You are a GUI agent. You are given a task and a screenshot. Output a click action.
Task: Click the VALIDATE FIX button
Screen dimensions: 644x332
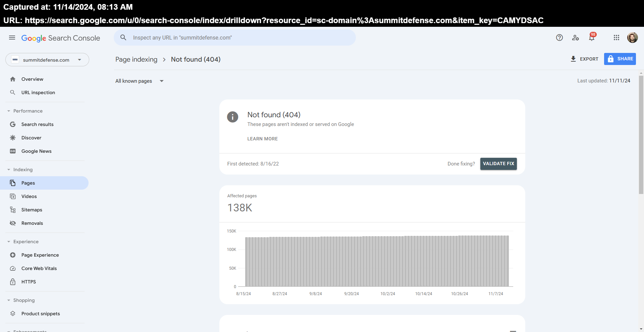[498, 164]
